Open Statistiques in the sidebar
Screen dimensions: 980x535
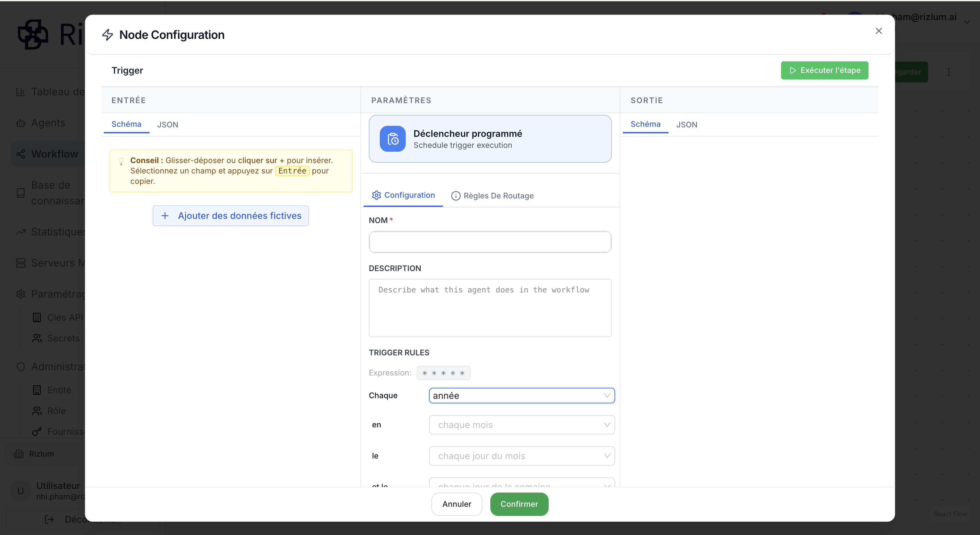click(x=51, y=232)
